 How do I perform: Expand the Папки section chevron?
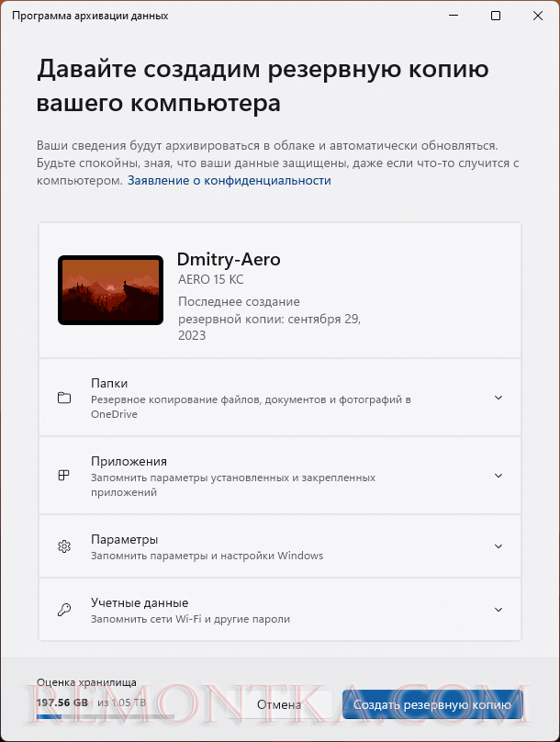click(498, 398)
